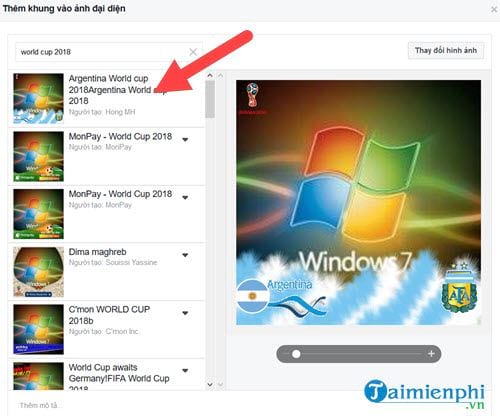Click the zoom slider handle
Screen dimensions: 500x416
click(x=296, y=354)
